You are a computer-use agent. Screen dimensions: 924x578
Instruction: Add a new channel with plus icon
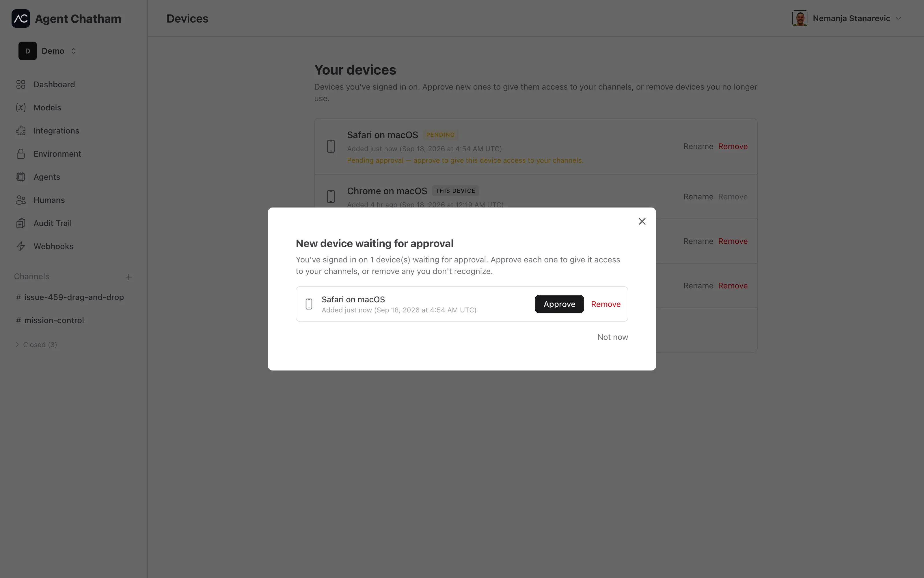tap(129, 277)
